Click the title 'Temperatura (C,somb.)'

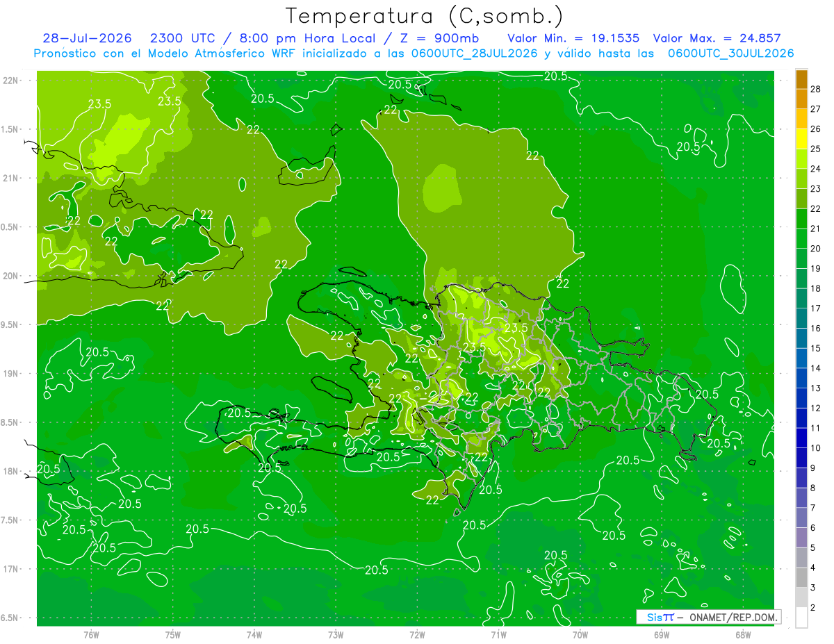(x=424, y=16)
